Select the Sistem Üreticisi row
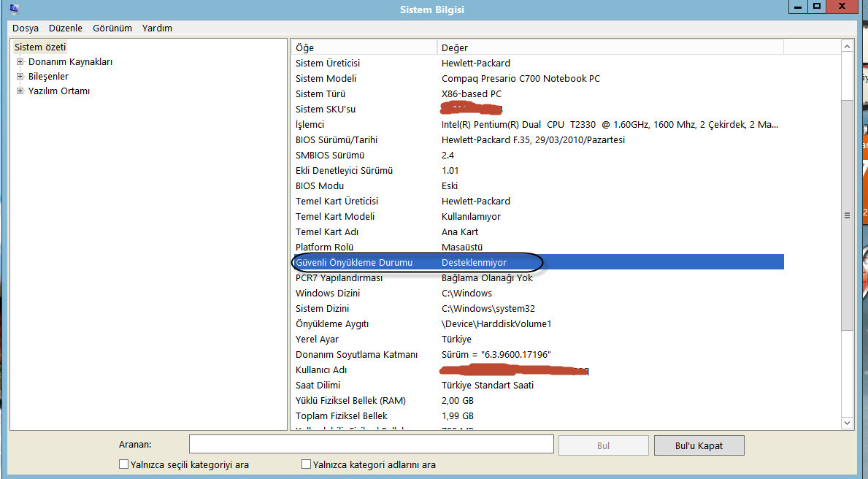868x479 pixels. click(x=537, y=63)
